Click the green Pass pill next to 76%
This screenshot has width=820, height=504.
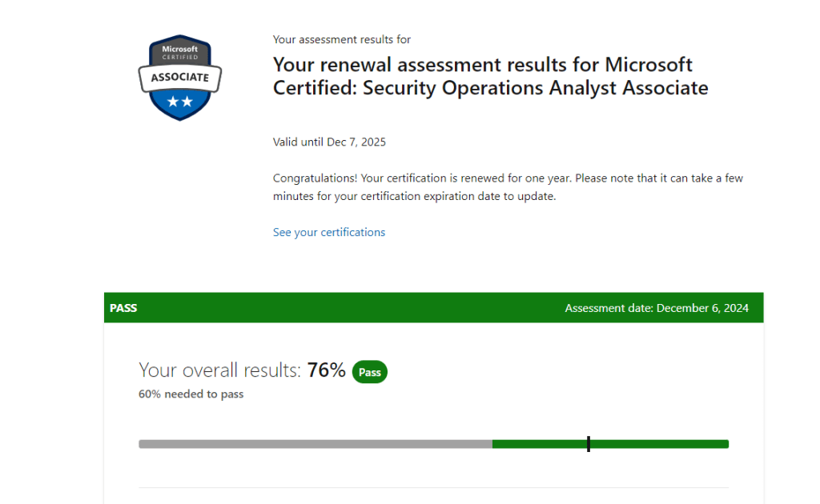pyautogui.click(x=369, y=372)
